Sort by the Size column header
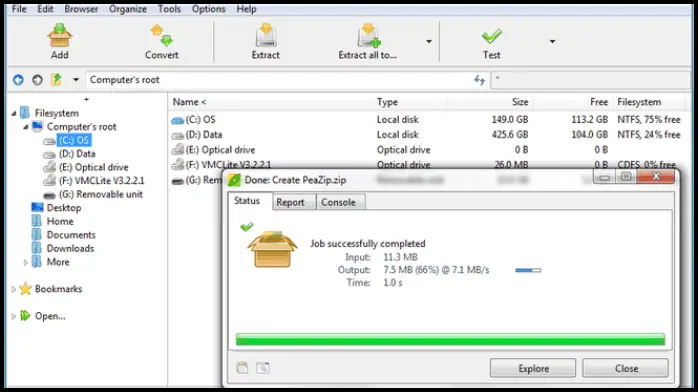The height and width of the screenshot is (392, 698). [520, 102]
